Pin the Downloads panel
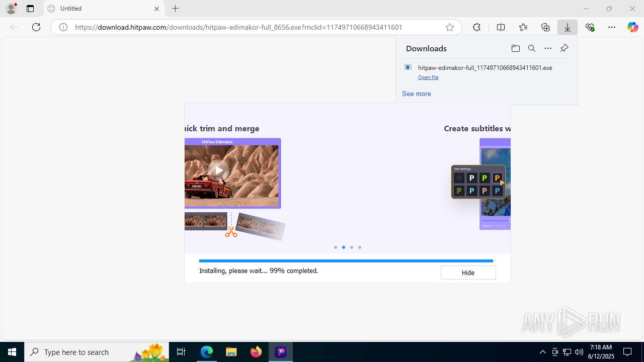 pos(564,48)
